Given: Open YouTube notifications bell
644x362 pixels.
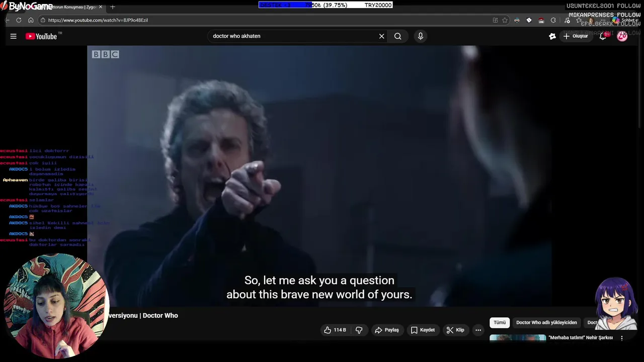Looking at the screenshot, I should [x=603, y=36].
